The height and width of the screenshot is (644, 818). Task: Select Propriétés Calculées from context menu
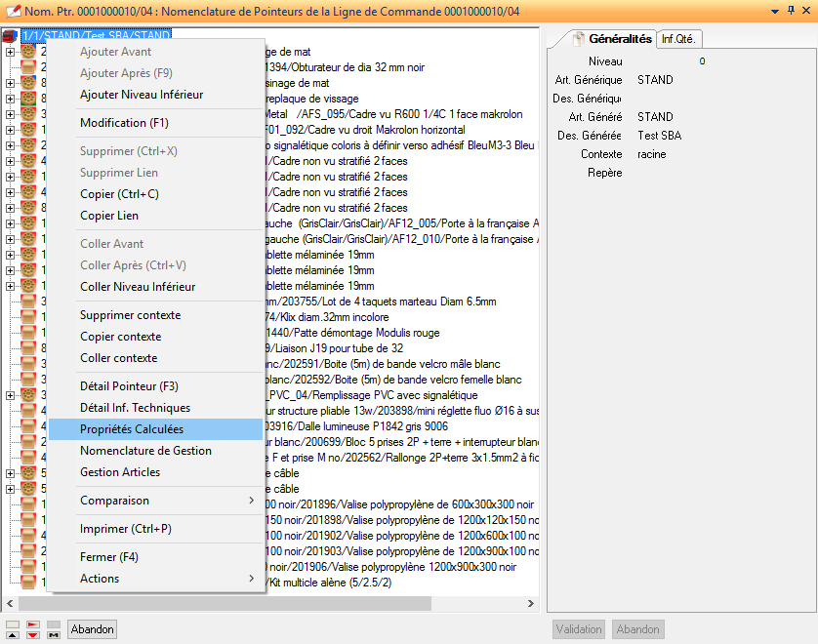[x=132, y=429]
